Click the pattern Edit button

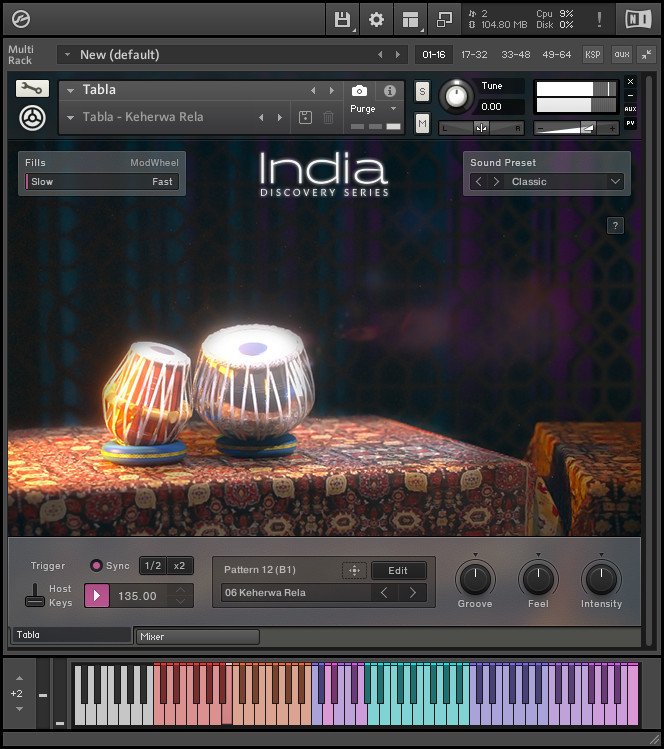(x=398, y=570)
